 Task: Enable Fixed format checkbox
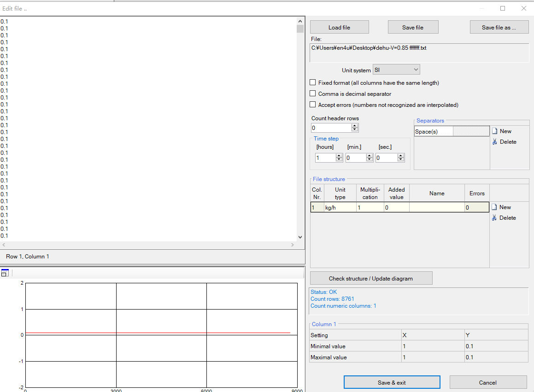[x=313, y=83]
